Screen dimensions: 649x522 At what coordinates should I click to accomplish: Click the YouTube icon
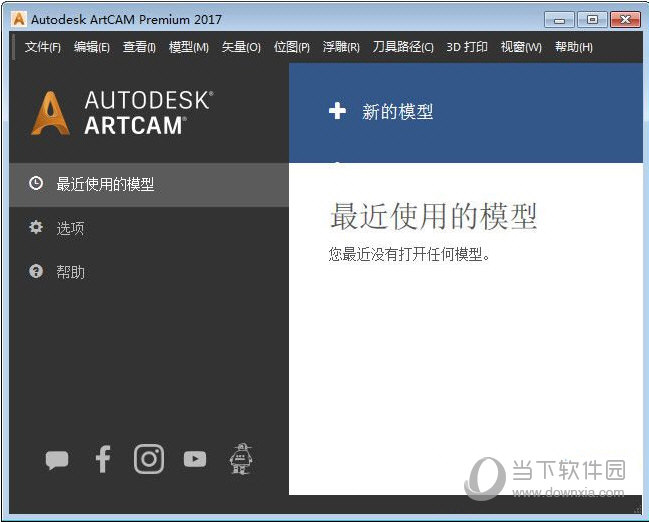(195, 459)
